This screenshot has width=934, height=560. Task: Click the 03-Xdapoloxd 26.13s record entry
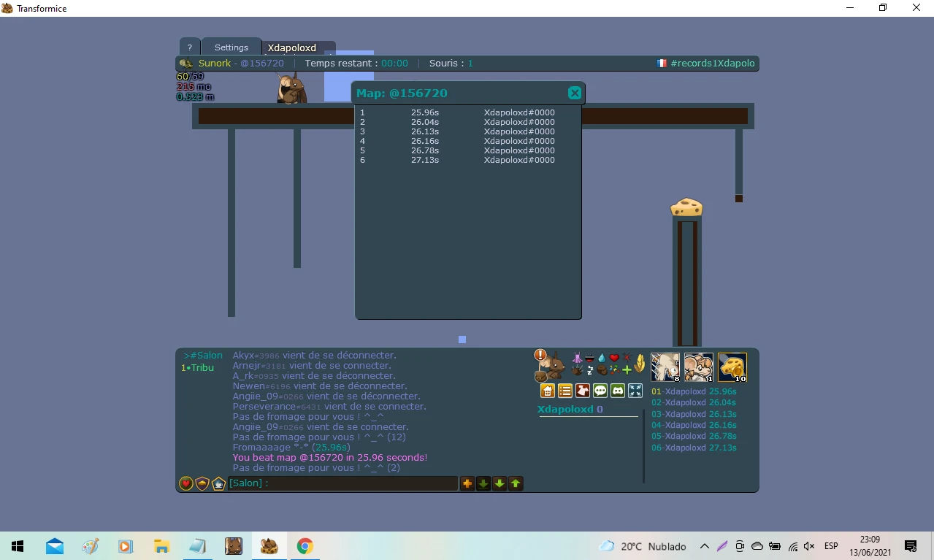pyautogui.click(x=694, y=414)
